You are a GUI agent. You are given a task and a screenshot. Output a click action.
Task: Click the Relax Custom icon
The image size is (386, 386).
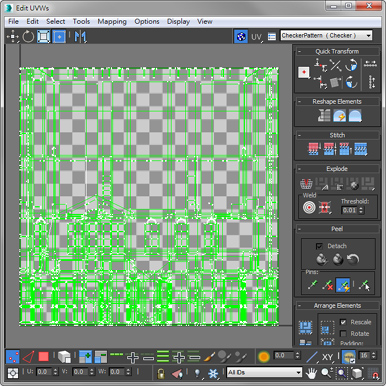(x=355, y=116)
